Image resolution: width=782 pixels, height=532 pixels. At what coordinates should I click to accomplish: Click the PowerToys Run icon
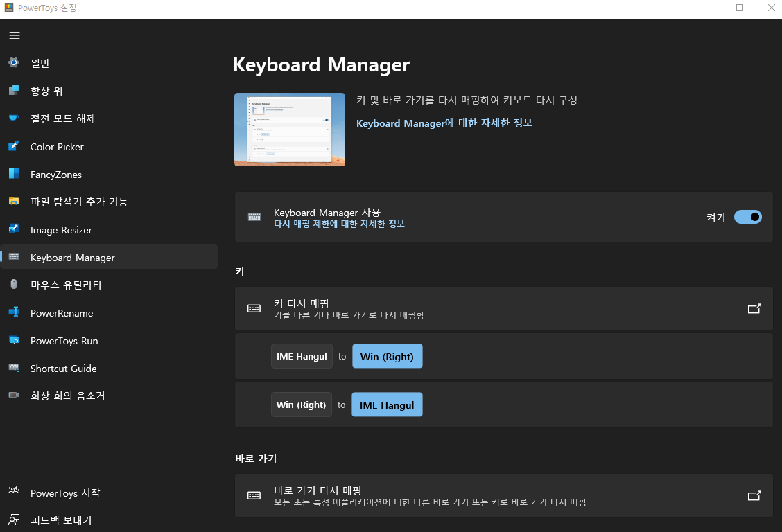14,340
